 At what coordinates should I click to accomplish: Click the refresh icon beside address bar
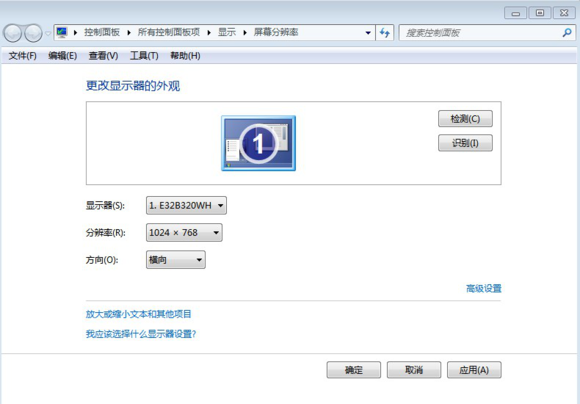[x=385, y=33]
